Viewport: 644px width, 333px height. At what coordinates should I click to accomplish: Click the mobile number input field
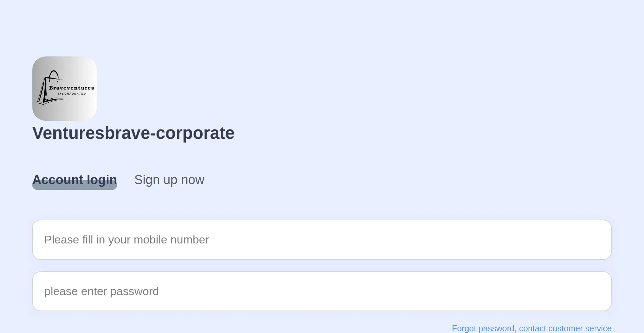pos(322,240)
